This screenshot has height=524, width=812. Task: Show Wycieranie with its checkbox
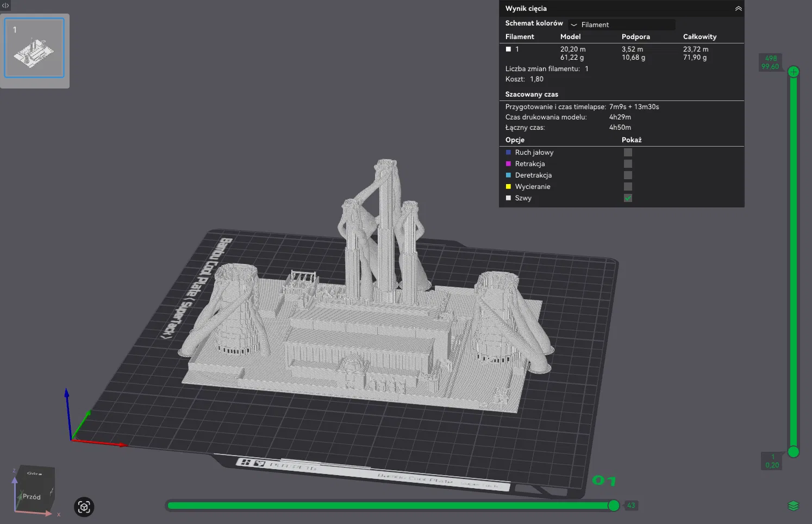point(628,187)
